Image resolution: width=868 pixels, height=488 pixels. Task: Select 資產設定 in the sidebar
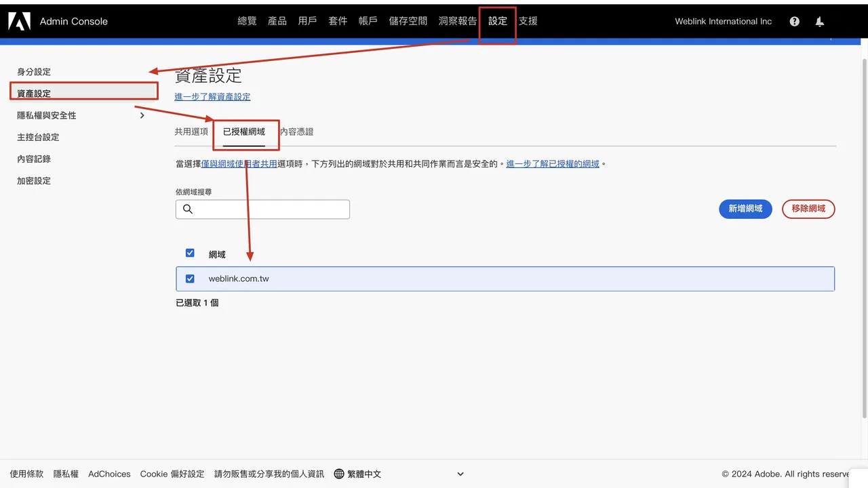pyautogui.click(x=84, y=94)
